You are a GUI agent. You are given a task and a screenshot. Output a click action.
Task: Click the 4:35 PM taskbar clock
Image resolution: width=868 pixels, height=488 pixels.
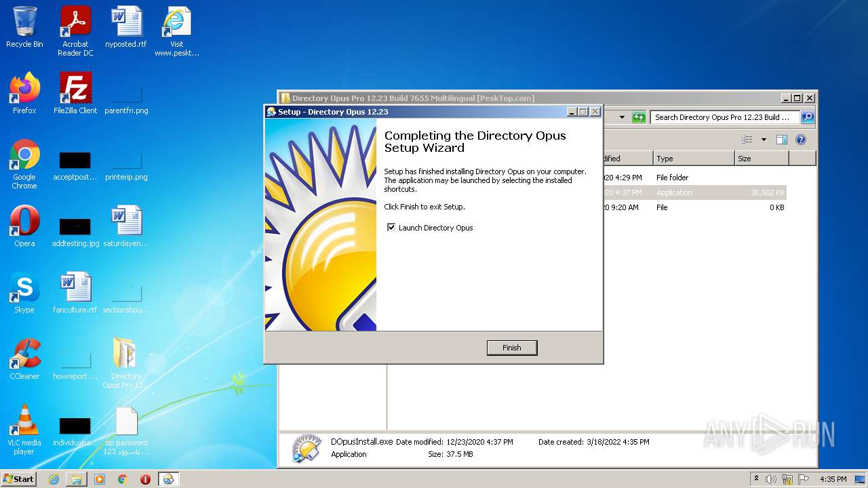point(833,479)
